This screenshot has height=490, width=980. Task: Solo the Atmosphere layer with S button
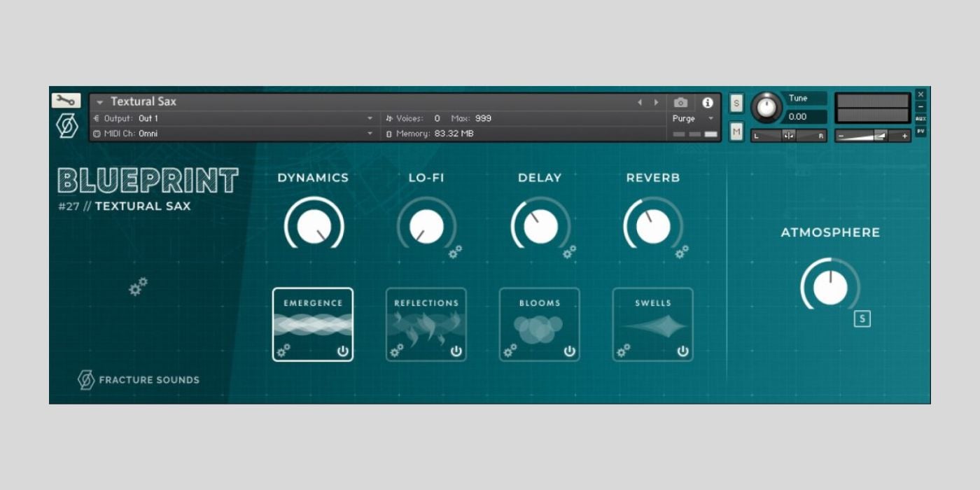pos(862,319)
